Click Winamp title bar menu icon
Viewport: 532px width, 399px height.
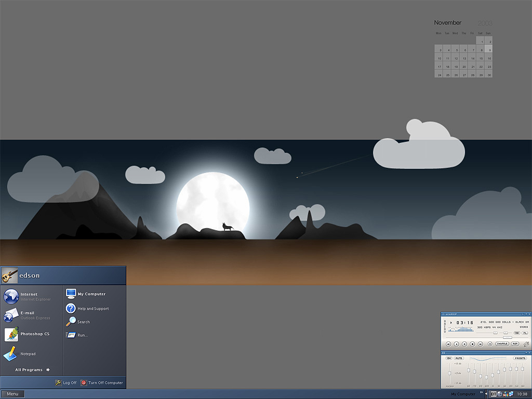click(x=443, y=314)
